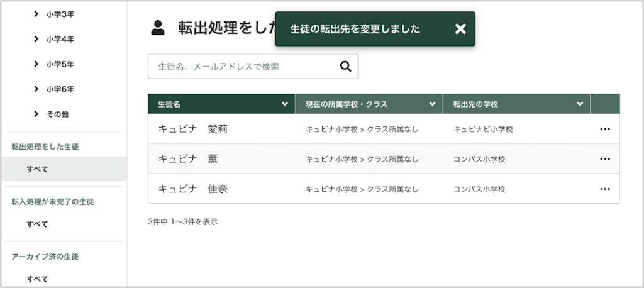644x288 pixels.
Task: Close the 生徒の転出先を変更しました notification
Action: [x=460, y=29]
